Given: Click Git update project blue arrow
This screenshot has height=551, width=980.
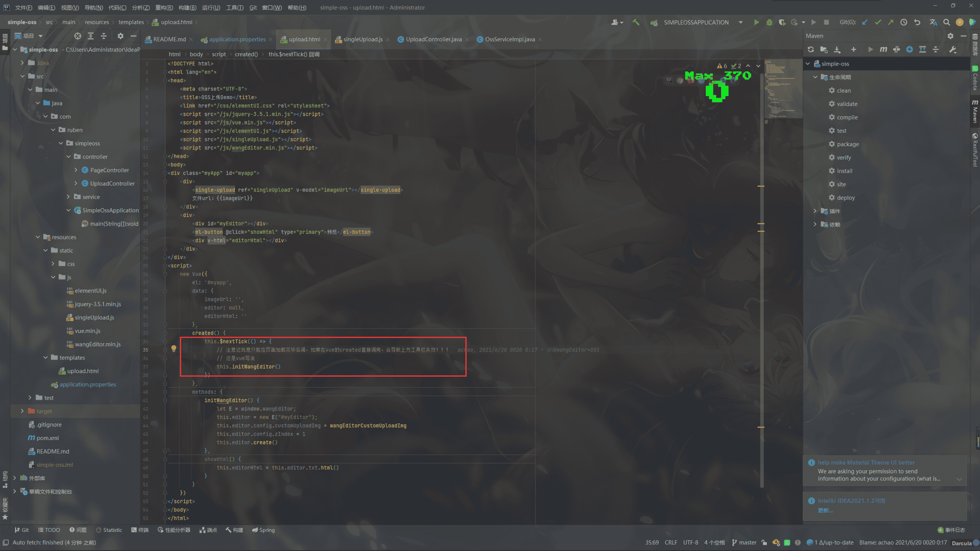Looking at the screenshot, I should click(x=865, y=22).
